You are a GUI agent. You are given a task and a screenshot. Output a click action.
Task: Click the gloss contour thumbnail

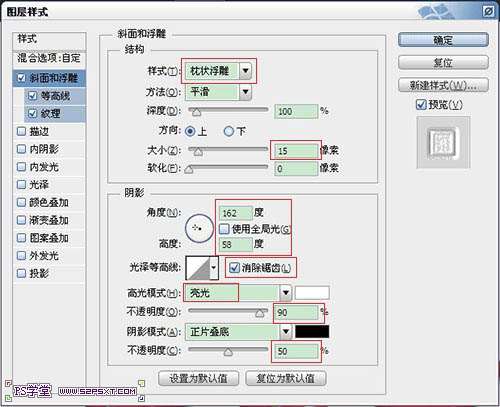click(198, 268)
